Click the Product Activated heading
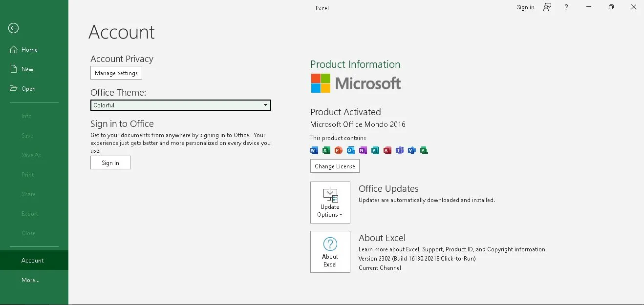The height and width of the screenshot is (305, 644). click(x=345, y=112)
